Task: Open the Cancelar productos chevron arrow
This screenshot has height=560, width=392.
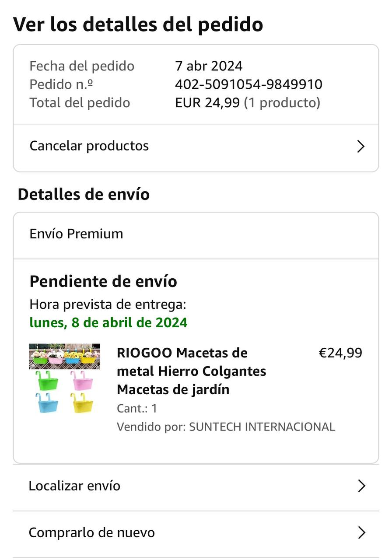Action: [360, 146]
